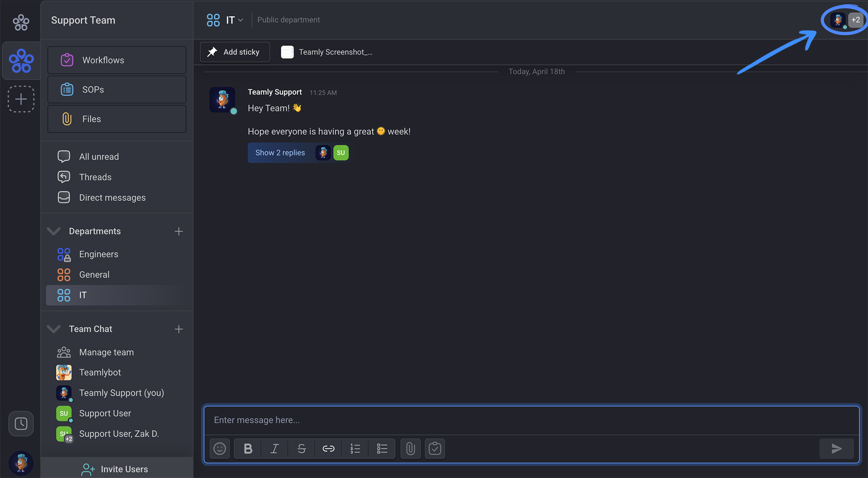This screenshot has width=868, height=478.
Task: Start a new Team Chat with plus
Action: pos(179,329)
